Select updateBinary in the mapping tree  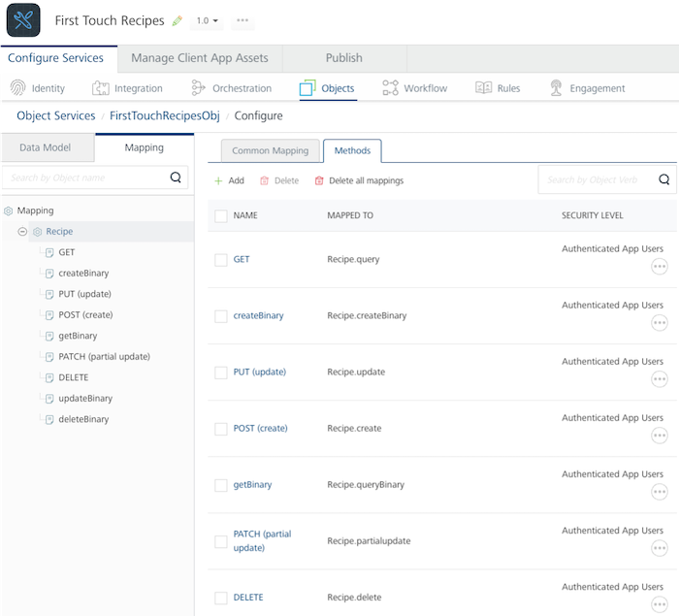85,399
